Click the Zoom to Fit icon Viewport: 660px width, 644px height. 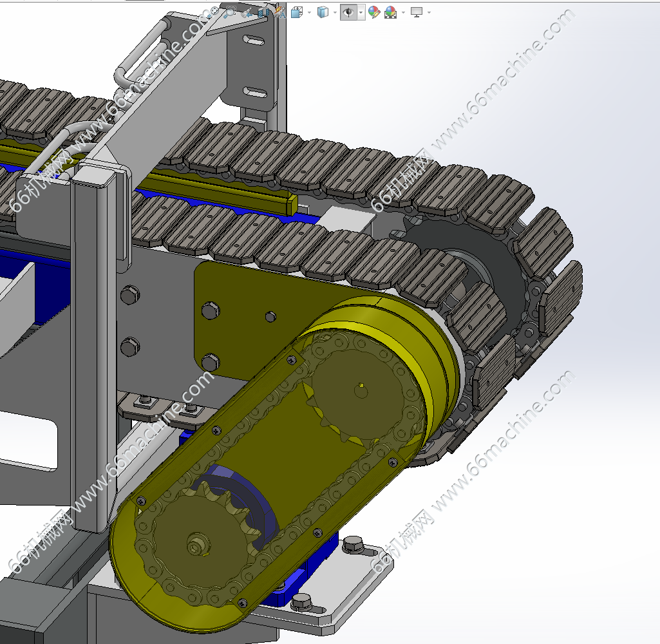(x=215, y=12)
